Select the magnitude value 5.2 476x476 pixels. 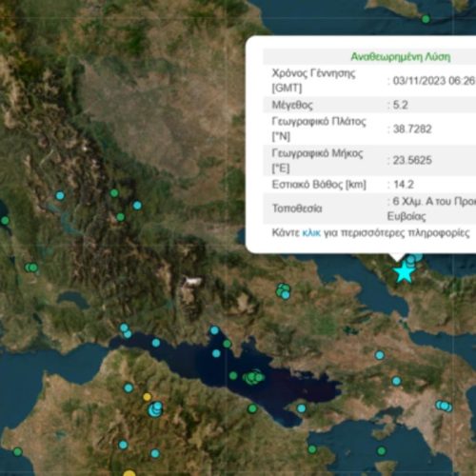(400, 105)
